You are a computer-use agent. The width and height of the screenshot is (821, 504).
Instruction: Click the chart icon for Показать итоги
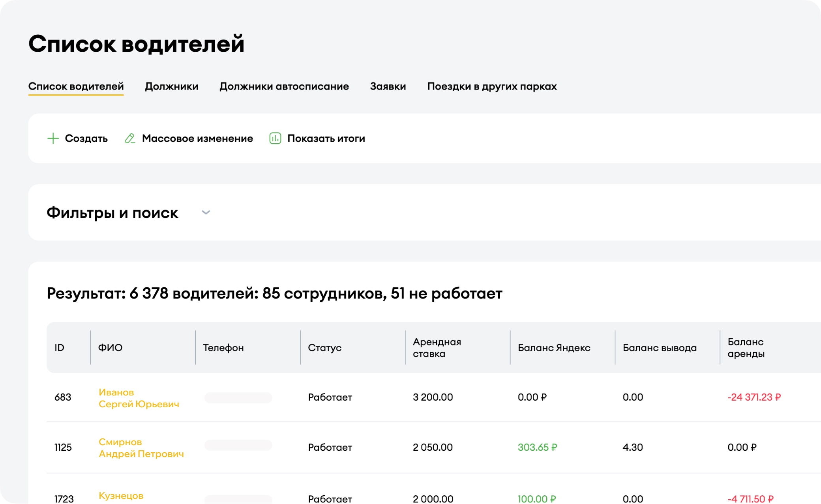[275, 139]
